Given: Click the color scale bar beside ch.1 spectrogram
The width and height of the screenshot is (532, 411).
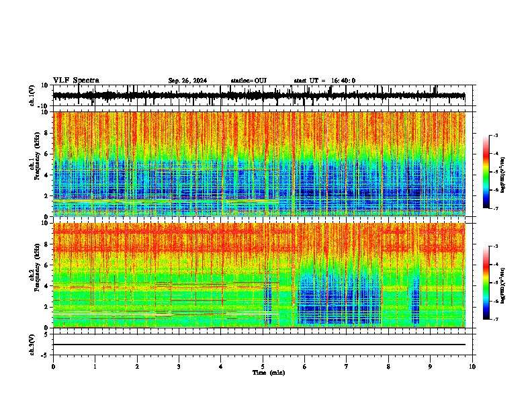Looking at the screenshot, I should (486, 172).
